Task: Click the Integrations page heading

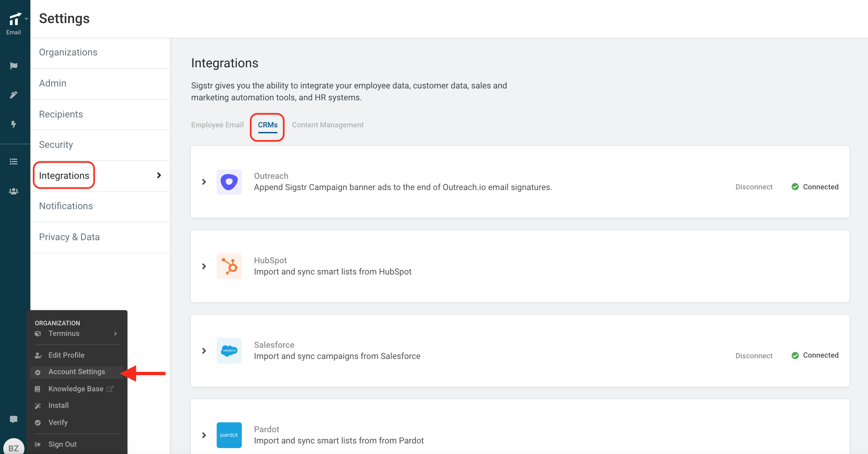Action: pyautogui.click(x=224, y=63)
